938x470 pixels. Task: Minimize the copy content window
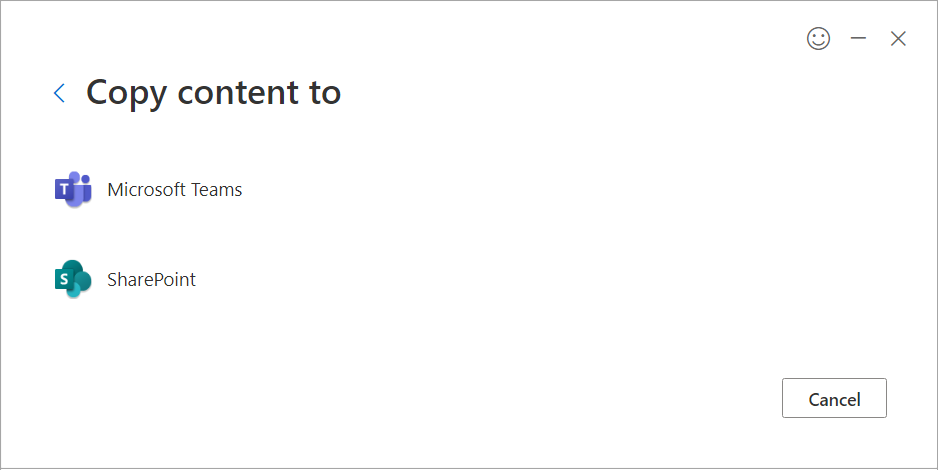[858, 39]
